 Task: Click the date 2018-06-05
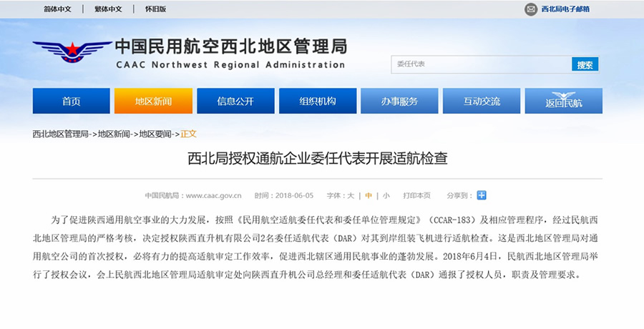295,196
